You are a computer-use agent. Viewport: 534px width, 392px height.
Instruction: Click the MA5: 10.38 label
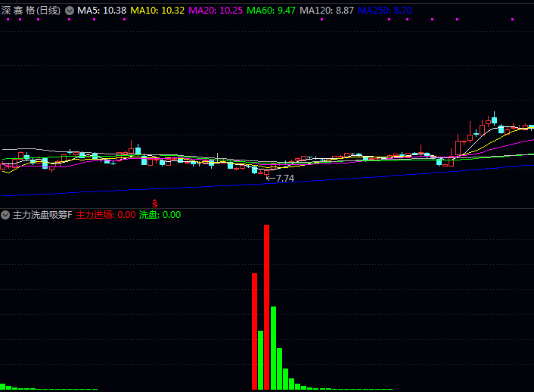point(101,11)
